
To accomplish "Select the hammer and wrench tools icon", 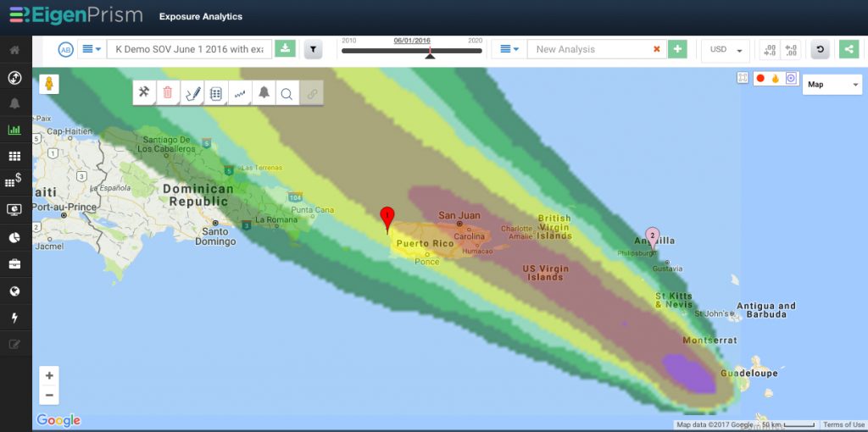I will coord(144,93).
